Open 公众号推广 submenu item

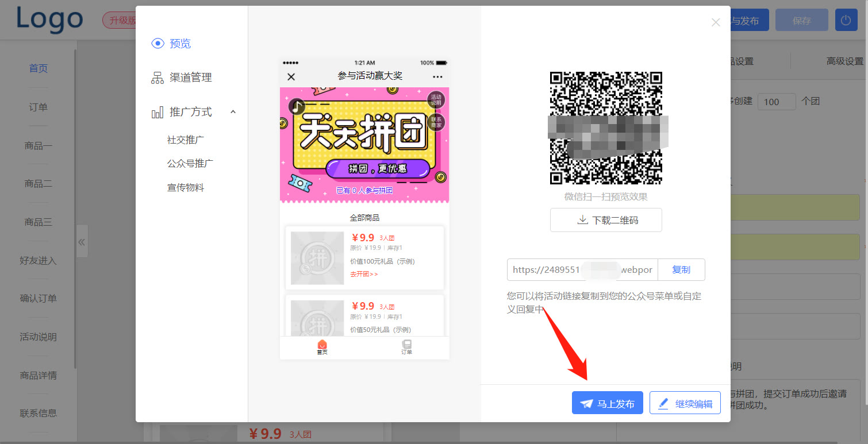(x=190, y=163)
